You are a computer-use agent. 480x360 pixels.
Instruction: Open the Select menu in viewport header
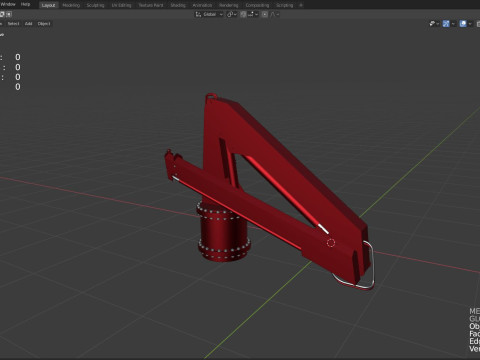(13, 24)
